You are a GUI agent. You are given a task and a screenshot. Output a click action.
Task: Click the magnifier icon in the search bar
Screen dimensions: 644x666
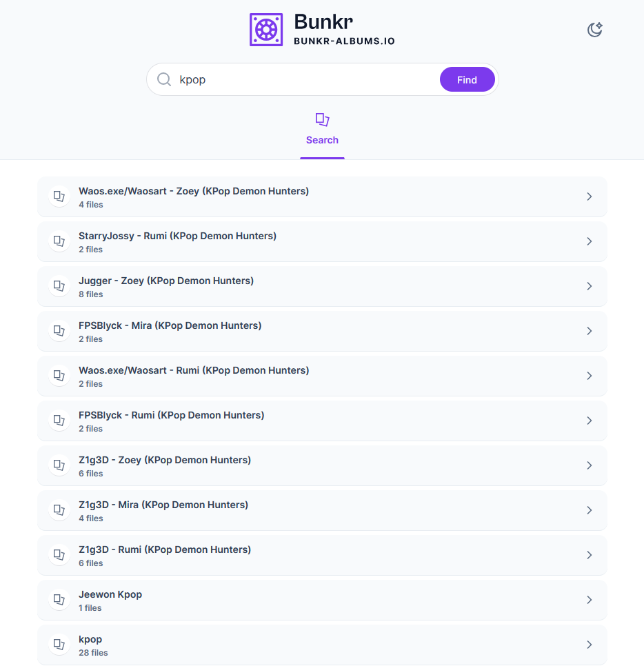pos(164,79)
